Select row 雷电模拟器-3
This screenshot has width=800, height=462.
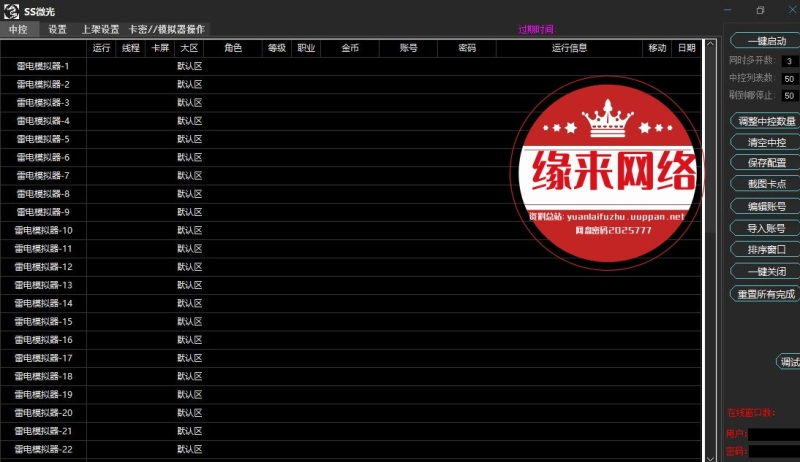coord(351,102)
